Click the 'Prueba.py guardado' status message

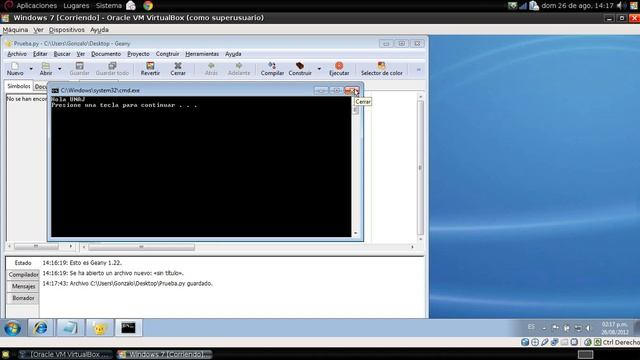127,283
